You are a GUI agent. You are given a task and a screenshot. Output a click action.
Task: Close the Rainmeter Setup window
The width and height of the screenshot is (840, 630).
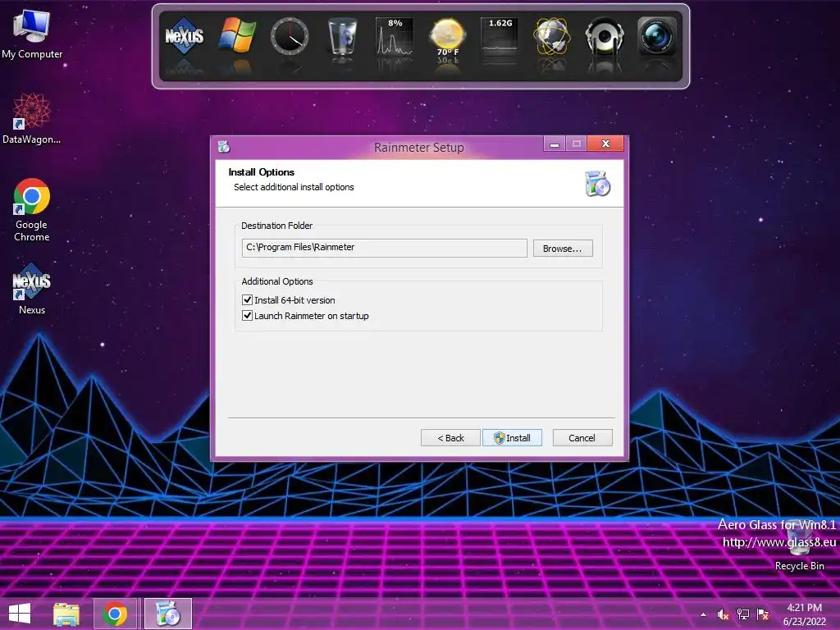[605, 144]
